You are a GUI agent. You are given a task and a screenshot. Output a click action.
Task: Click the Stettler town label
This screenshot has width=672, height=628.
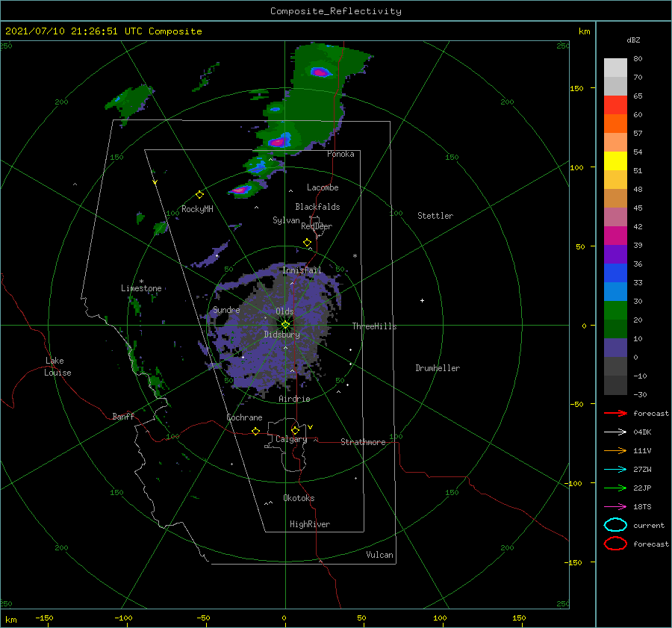(435, 216)
